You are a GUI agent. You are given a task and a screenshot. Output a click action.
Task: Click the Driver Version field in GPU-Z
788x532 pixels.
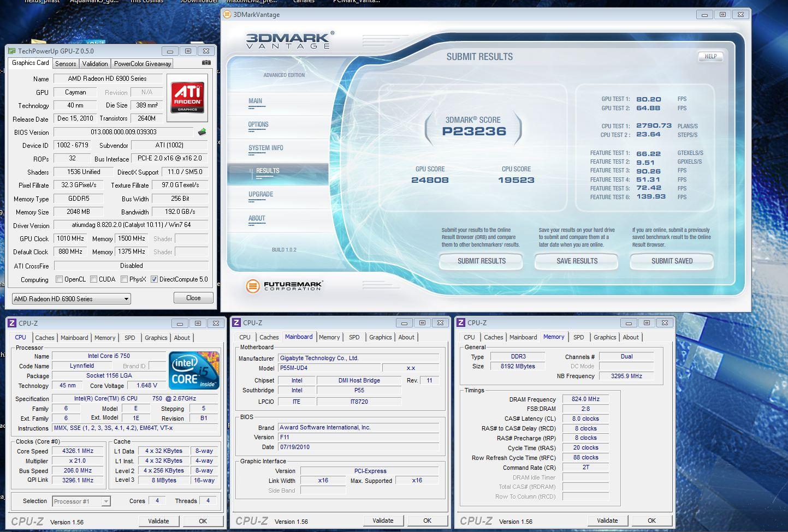click(x=131, y=225)
